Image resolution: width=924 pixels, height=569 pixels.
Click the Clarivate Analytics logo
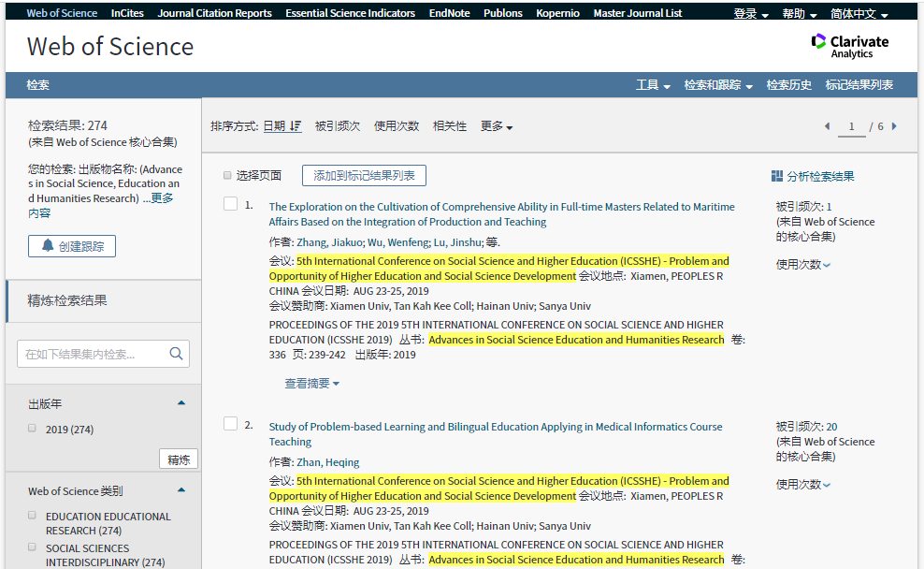850,46
